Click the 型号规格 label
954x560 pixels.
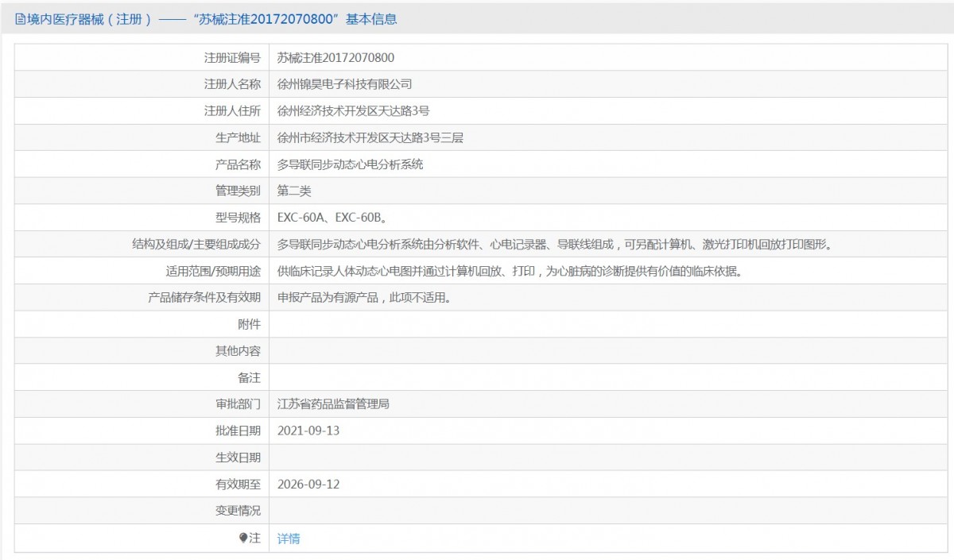pos(238,218)
